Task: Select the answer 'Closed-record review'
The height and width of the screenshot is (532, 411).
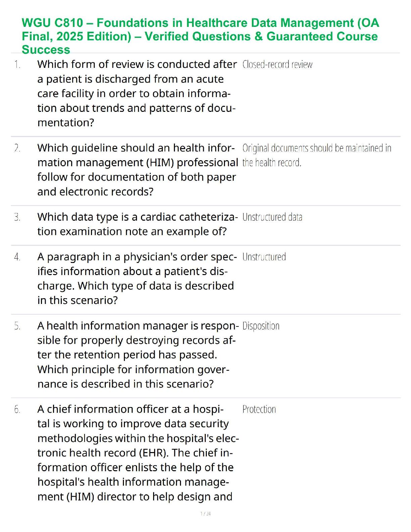Action: pos(277,64)
